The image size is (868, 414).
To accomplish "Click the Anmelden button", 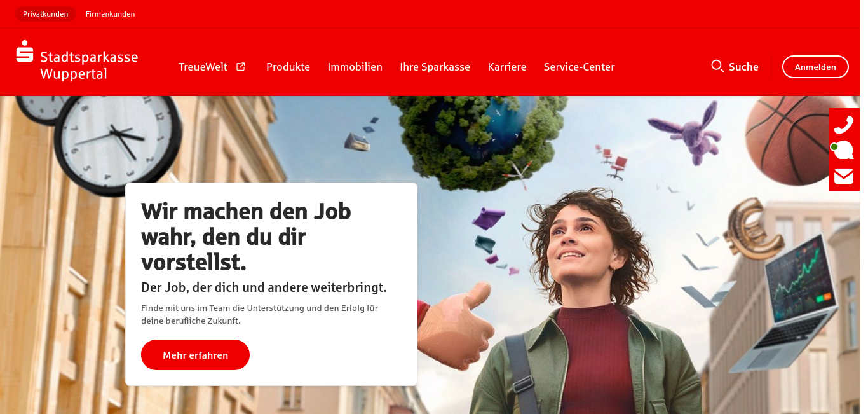I will coord(815,67).
